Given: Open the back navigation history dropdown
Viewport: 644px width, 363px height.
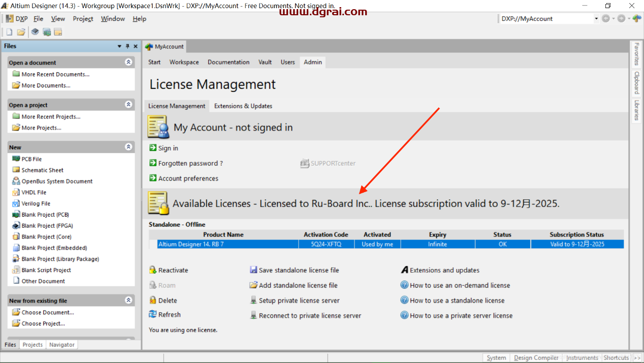Looking at the screenshot, I should pyautogui.click(x=613, y=18).
